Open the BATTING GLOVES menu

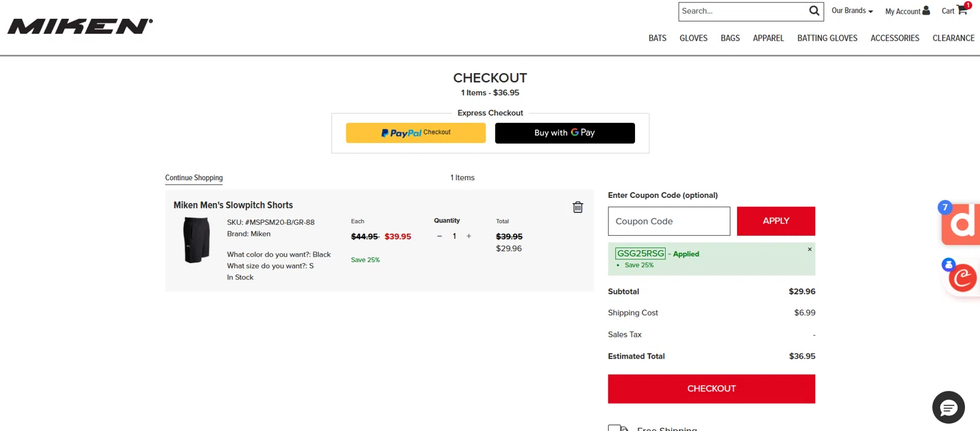[827, 38]
